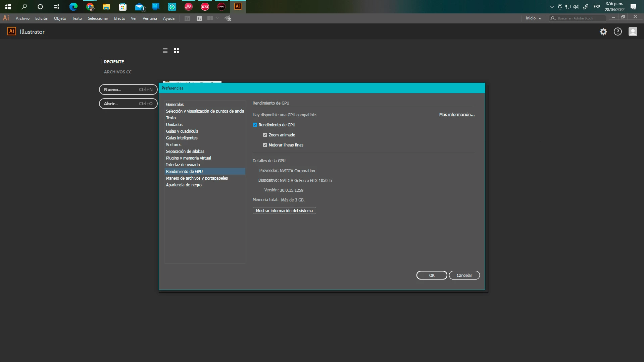Click Mostrar información del sistema button
Screen dimensions: 644x362
[x=284, y=211]
